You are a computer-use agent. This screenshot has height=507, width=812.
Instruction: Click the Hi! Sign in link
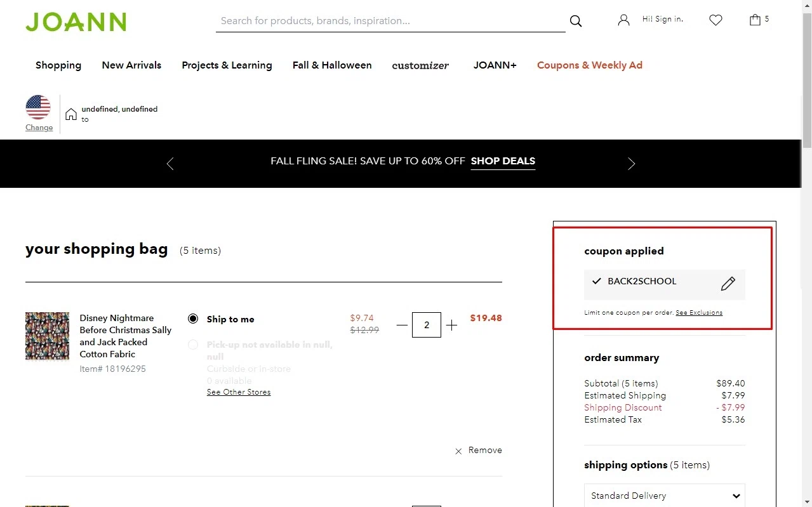coord(663,19)
